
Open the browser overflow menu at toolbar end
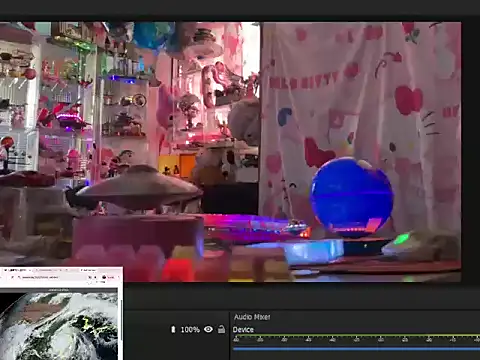click(119, 277)
